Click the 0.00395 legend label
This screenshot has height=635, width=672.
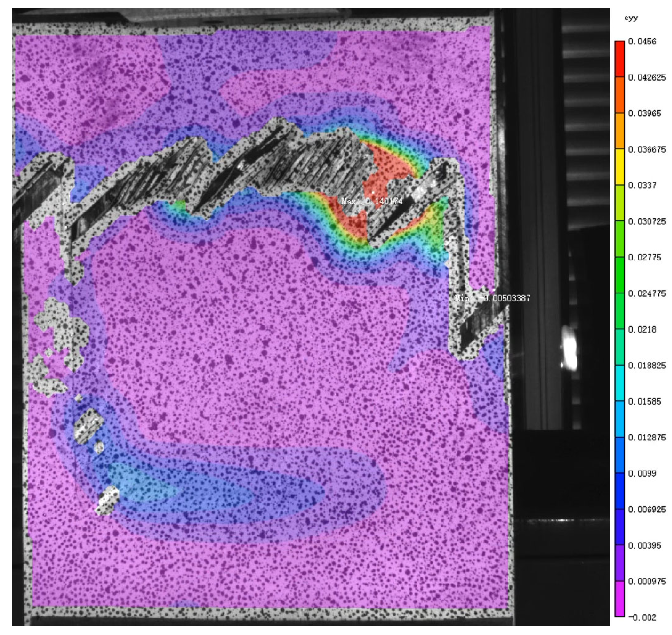tap(644, 545)
